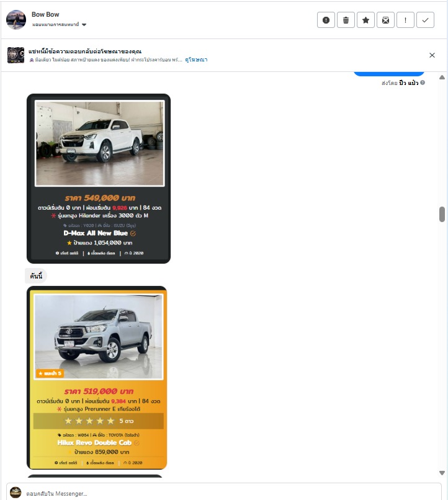Click the chat scrollbar thumb
Screen dimensions: 448x500
tap(442, 214)
